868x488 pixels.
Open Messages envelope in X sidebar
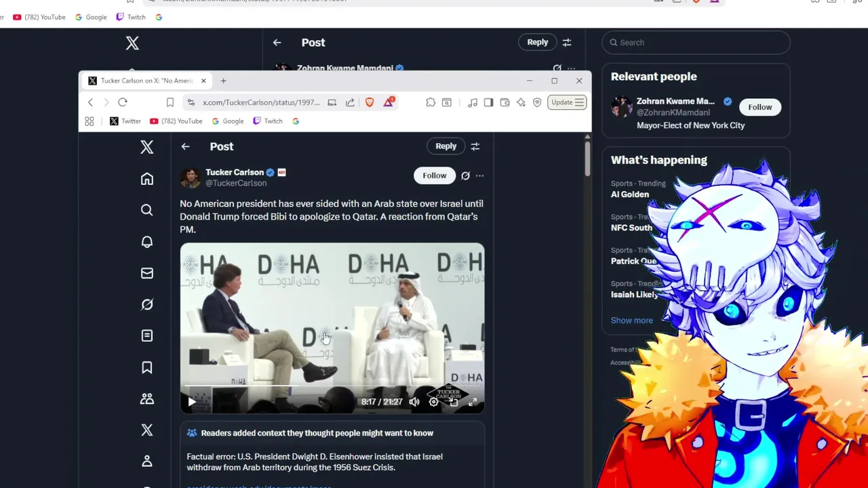147,273
